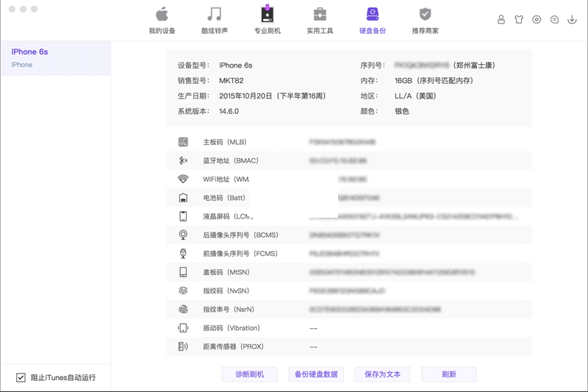Screen dimensions: 588x392
Task: Click the front camera icon beside 前摄像头序列号
Action: point(183,254)
